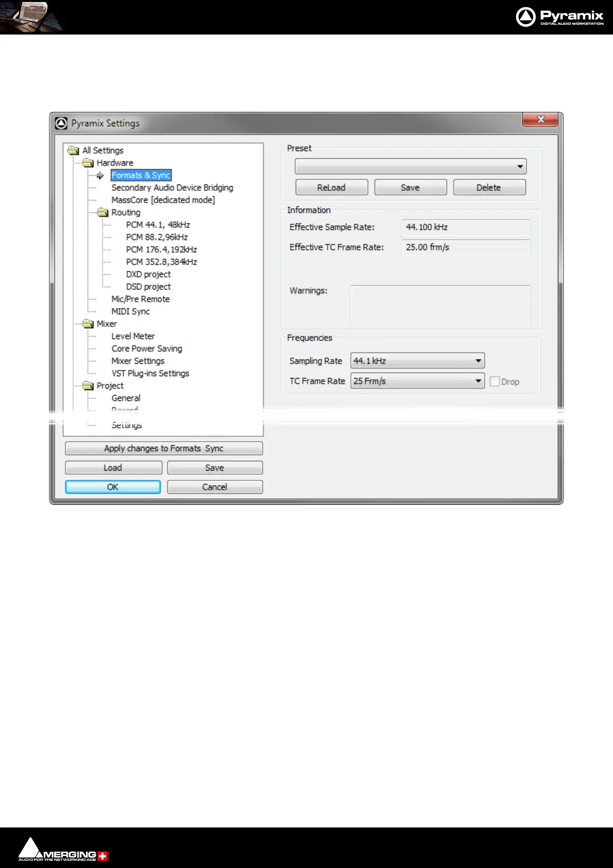
Task: Click the Project folder icon
Action: click(x=88, y=386)
